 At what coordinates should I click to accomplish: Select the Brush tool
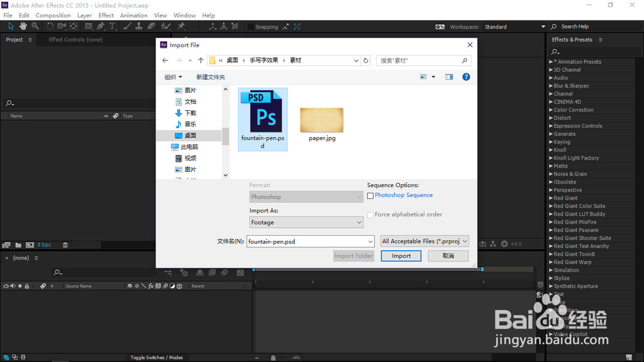coord(128,26)
